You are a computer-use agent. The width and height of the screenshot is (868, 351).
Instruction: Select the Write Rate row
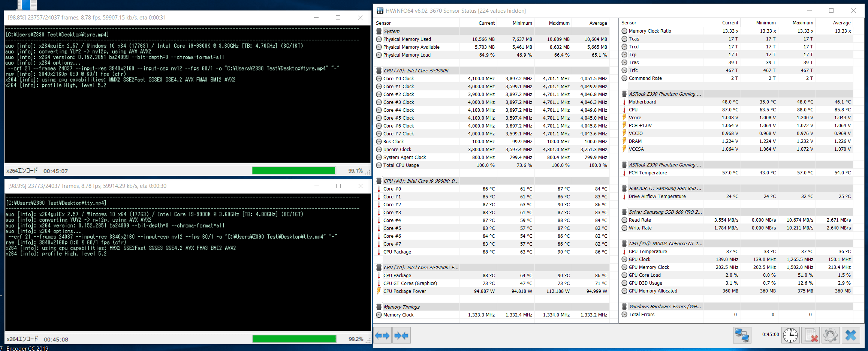tap(736, 228)
